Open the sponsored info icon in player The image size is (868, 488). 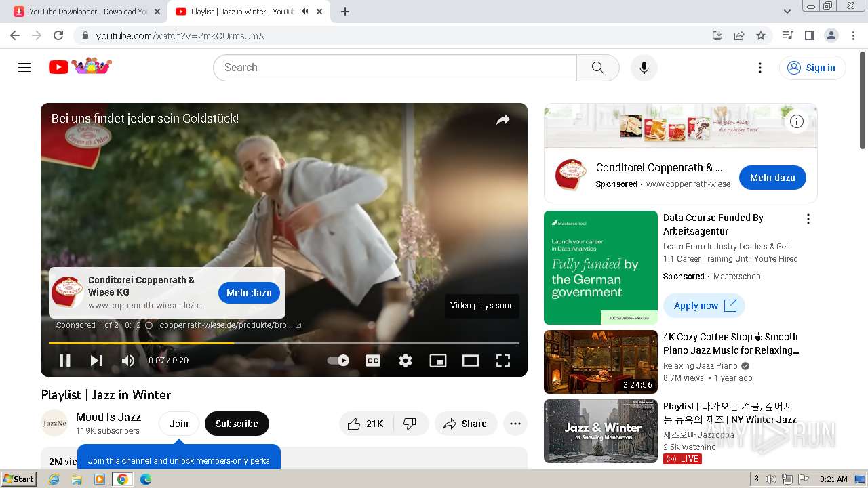[x=149, y=325]
